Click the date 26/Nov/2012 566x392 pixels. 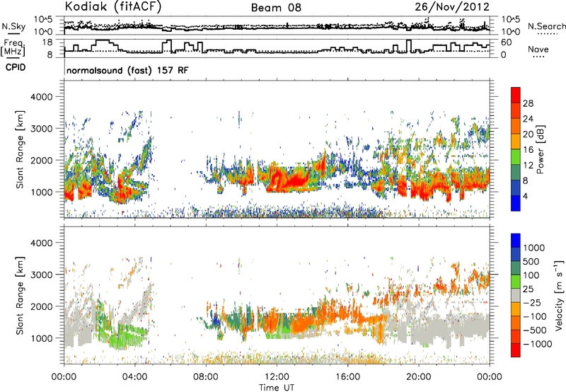coord(452,6)
